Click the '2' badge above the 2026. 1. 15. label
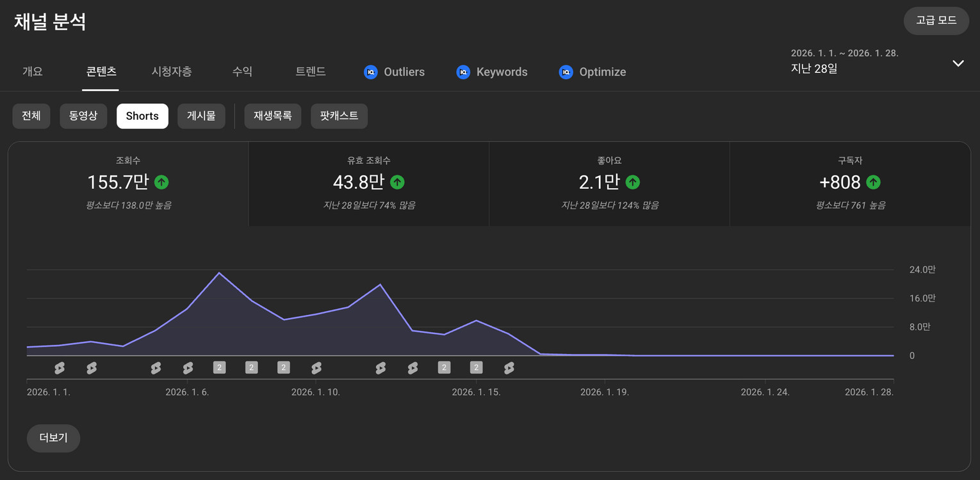Screen dimensions: 980x480 click(476, 367)
